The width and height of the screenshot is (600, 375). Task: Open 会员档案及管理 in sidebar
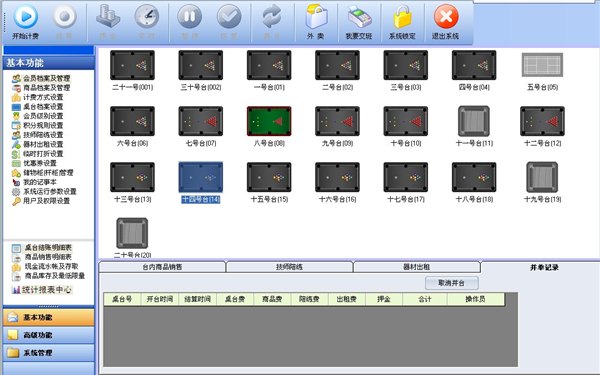coord(41,78)
